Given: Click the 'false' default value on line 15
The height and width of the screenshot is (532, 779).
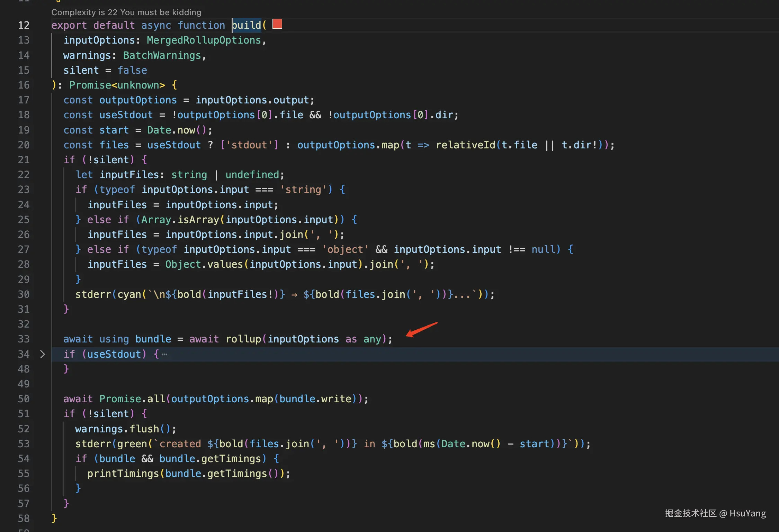Looking at the screenshot, I should pyautogui.click(x=132, y=70).
